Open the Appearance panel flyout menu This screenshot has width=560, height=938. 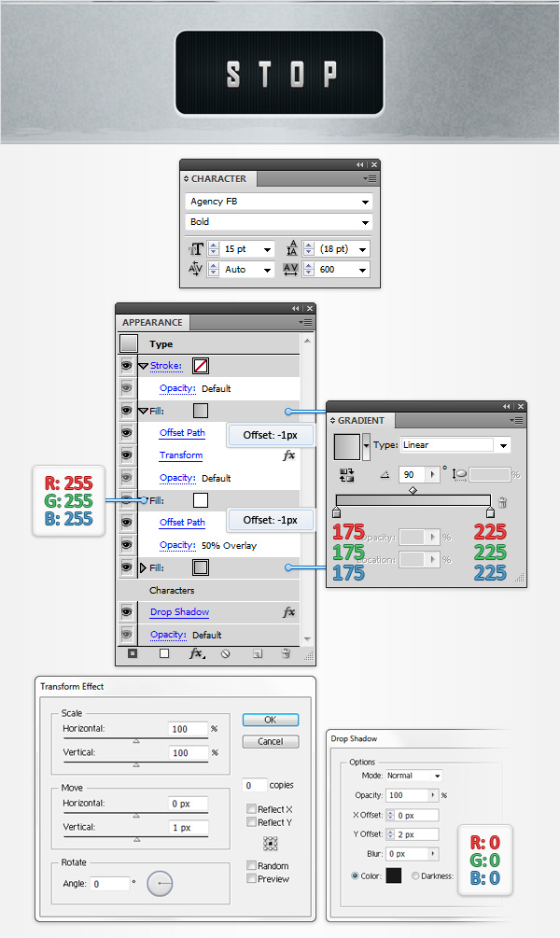click(305, 322)
